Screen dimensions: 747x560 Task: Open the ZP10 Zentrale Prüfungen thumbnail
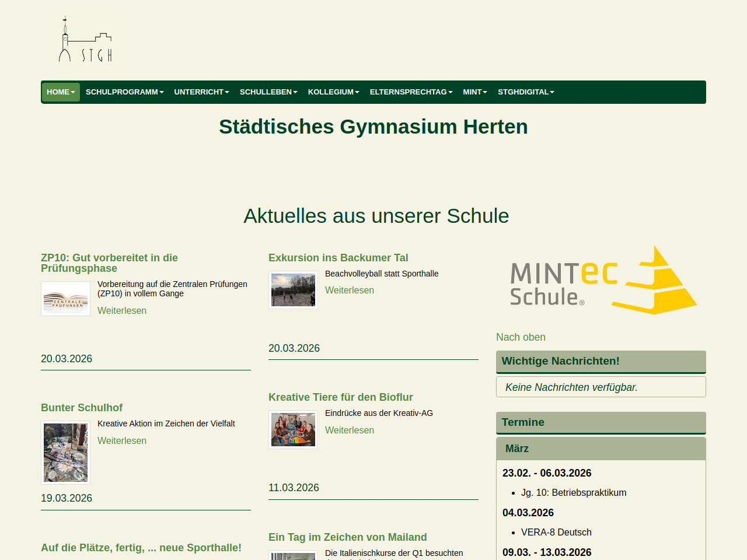coord(65,299)
